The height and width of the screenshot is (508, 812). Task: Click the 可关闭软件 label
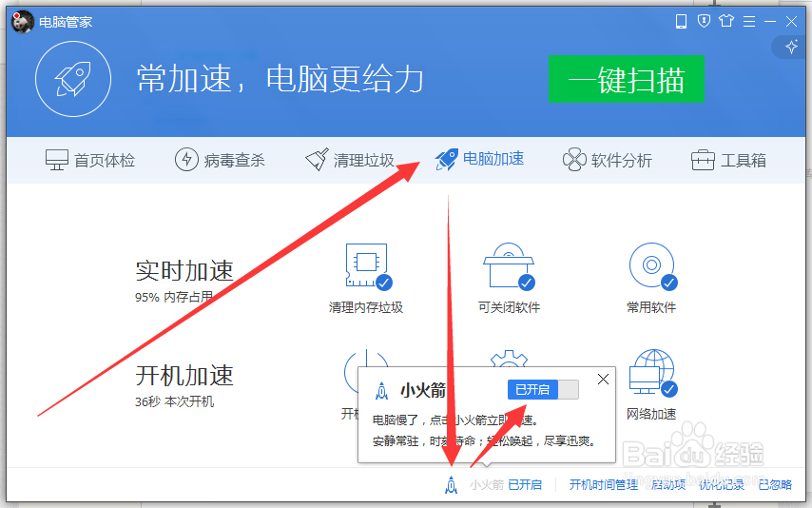point(509,307)
